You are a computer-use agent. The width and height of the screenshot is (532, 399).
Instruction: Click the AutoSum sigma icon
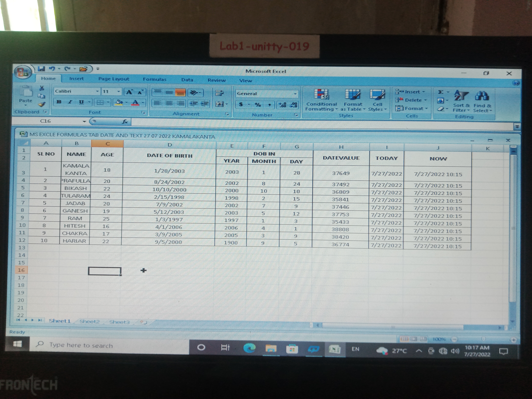tap(440, 92)
